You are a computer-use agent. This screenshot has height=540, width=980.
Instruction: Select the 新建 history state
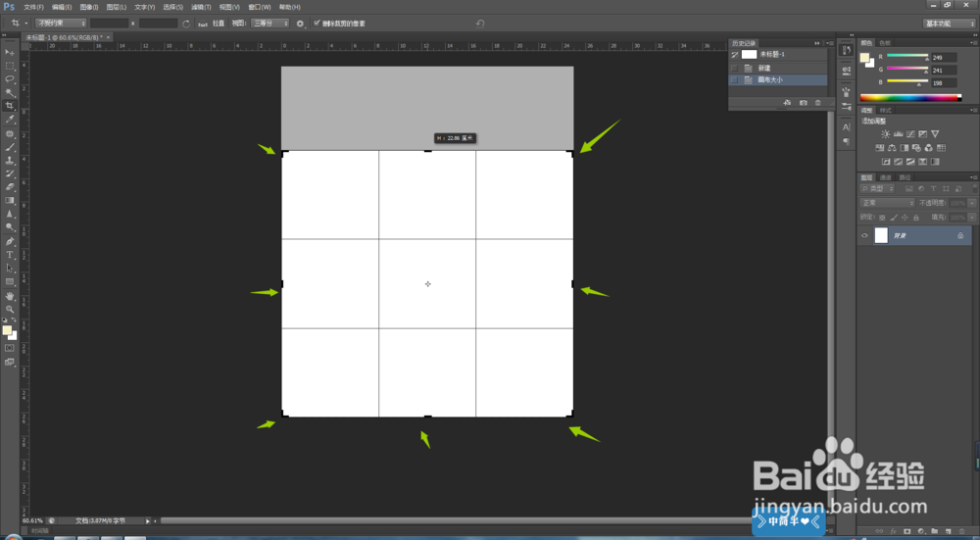coord(778,69)
